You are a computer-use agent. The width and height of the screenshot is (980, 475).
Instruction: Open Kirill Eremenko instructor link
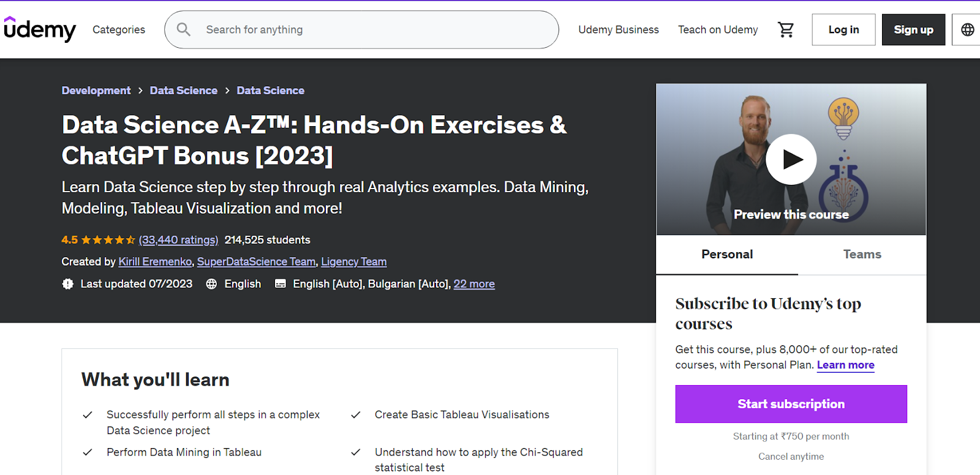click(x=155, y=262)
